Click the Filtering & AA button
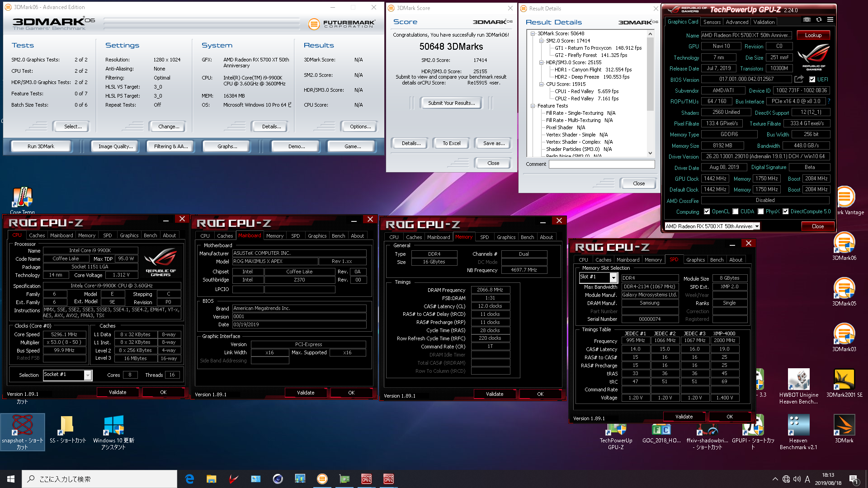Viewport: 868px width, 488px height. (170, 146)
